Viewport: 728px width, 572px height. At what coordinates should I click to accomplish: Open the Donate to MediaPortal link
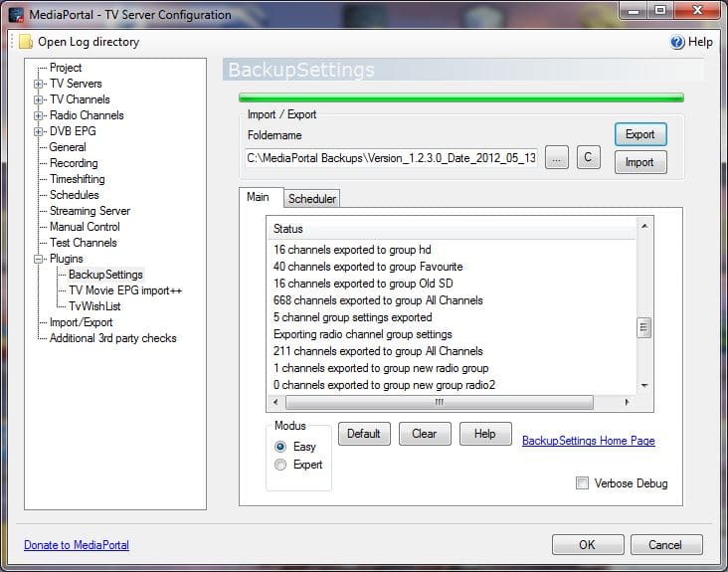point(77,544)
